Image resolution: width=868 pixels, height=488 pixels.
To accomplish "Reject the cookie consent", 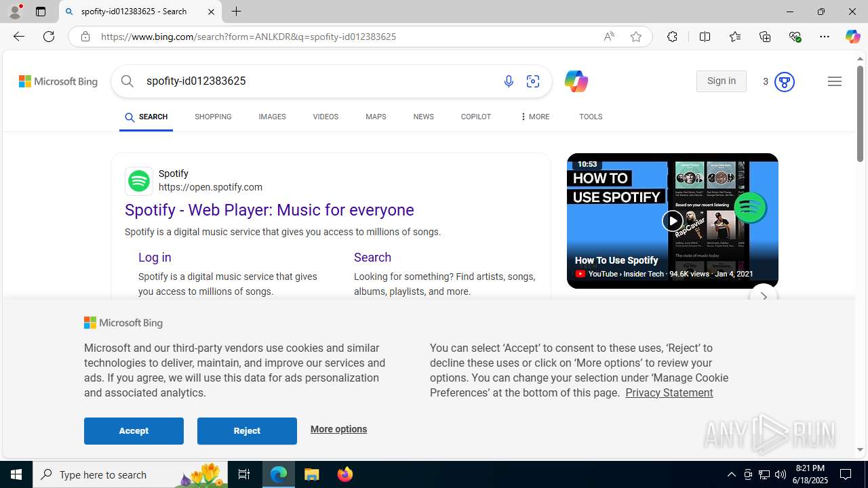I will [247, 431].
